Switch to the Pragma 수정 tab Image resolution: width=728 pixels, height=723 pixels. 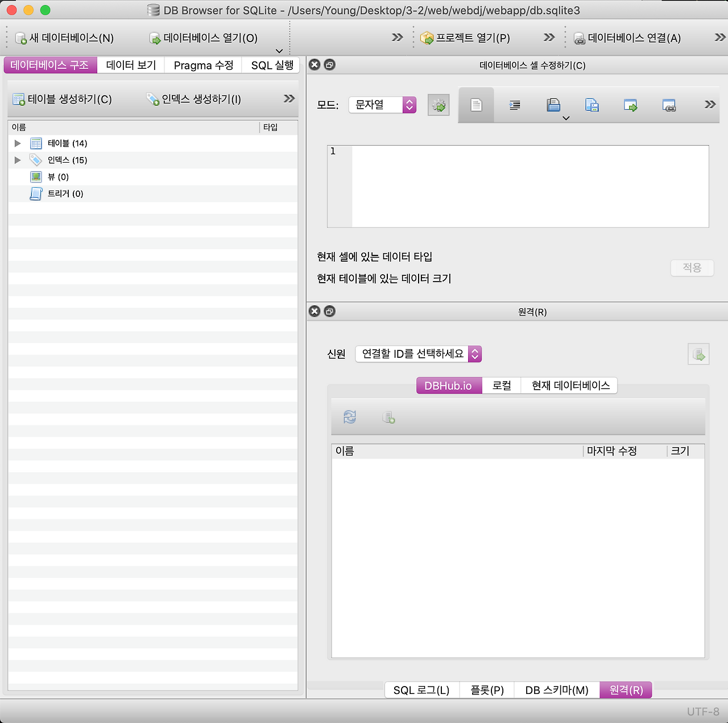click(x=204, y=65)
